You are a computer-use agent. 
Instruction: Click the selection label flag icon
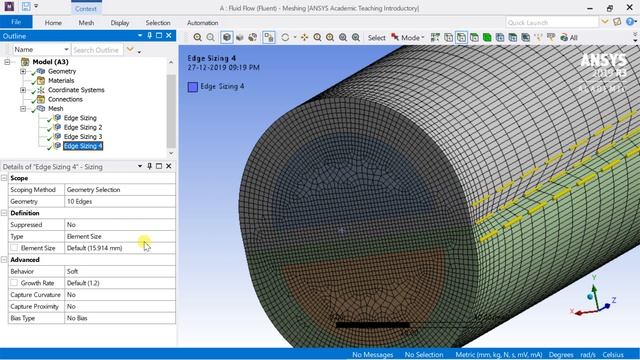coord(551,38)
